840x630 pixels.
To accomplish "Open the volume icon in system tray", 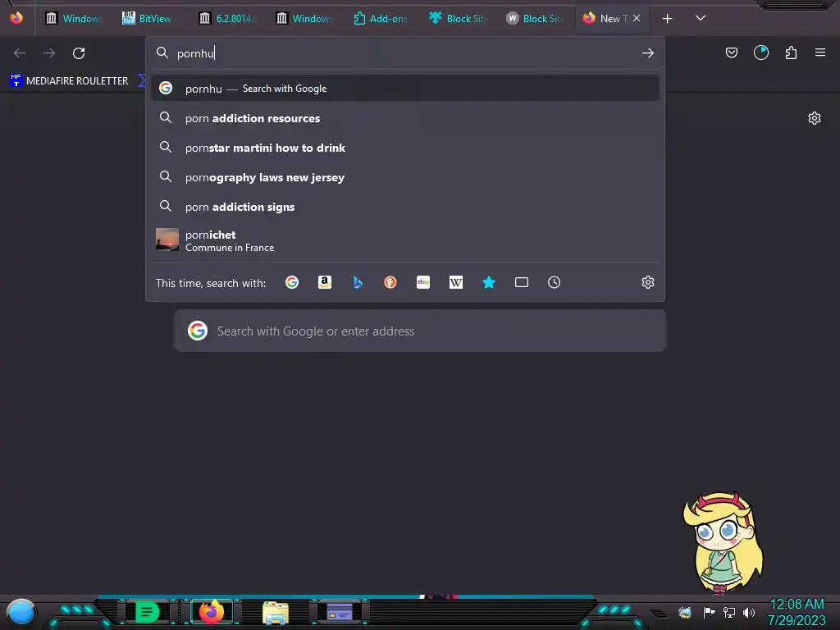I will click(x=748, y=612).
